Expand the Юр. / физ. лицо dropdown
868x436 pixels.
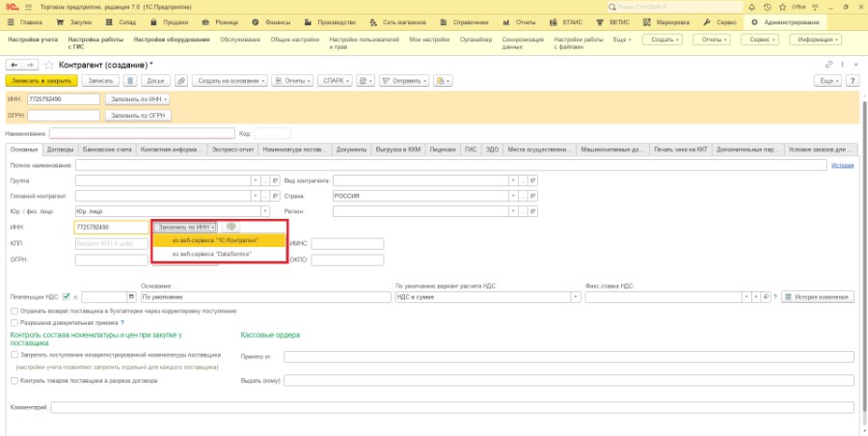coord(264,211)
